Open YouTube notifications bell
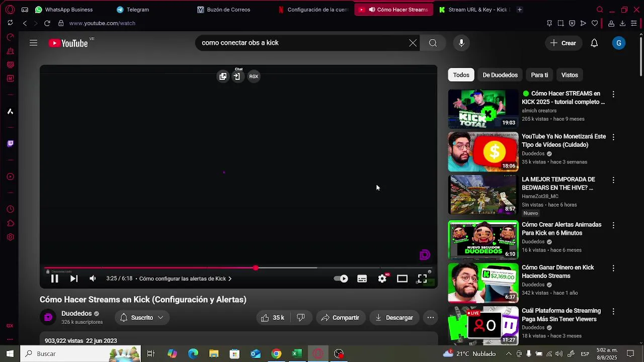The width and height of the screenshot is (644, 362). click(594, 43)
